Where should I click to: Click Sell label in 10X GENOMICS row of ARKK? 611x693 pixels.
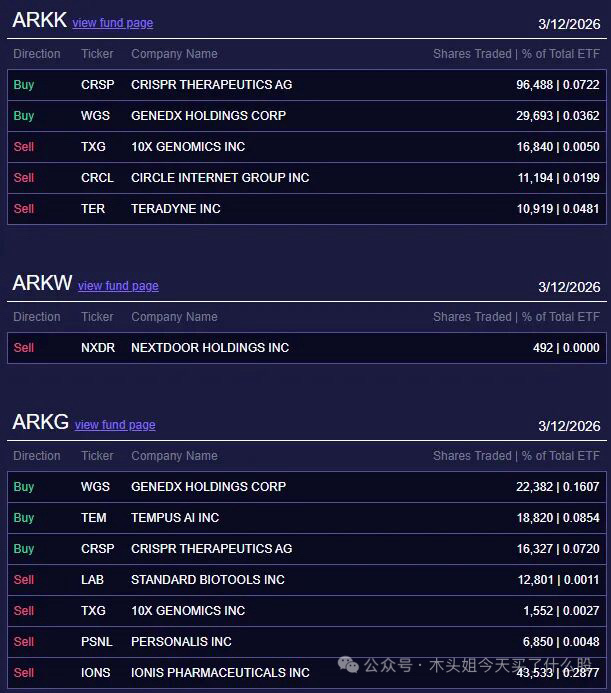pos(24,147)
